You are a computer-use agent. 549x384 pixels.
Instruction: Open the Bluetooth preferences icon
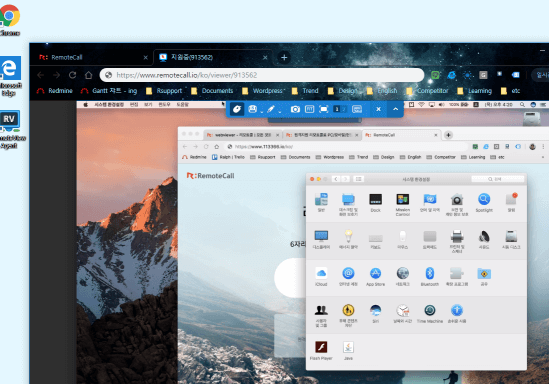pyautogui.click(x=430, y=277)
